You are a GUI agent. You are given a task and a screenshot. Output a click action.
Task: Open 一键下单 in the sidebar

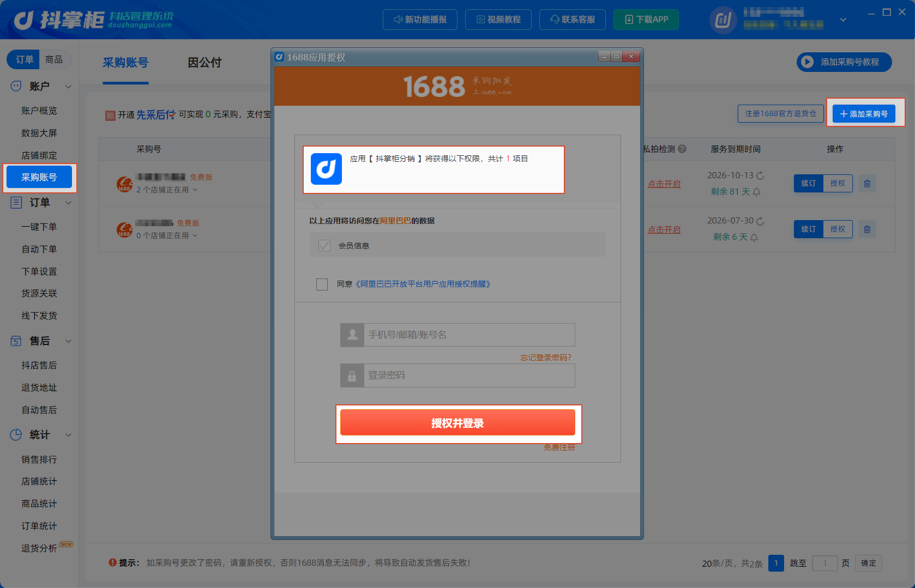[39, 227]
